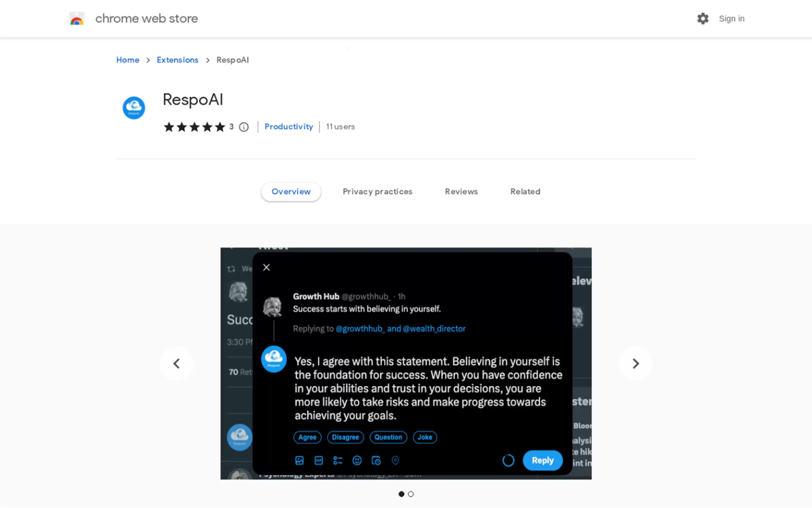
Task: Click 'Success starts with believing in yourself.' tweet text
Action: 367,309
